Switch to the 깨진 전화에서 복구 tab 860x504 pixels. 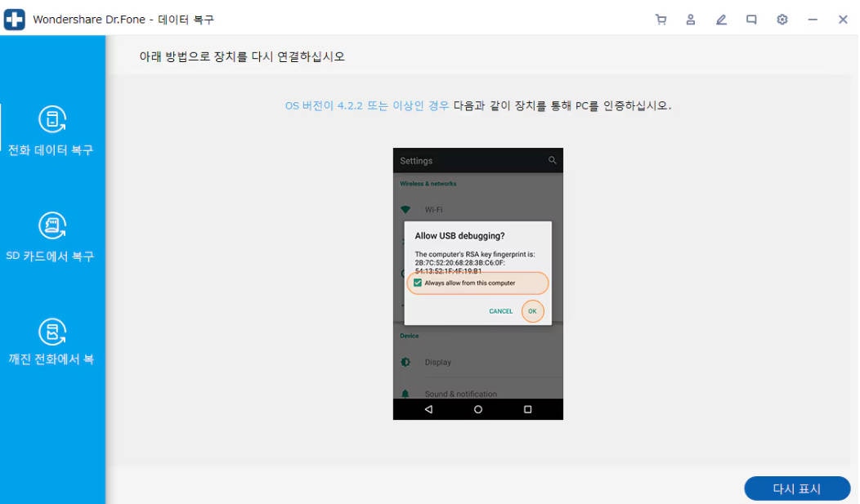(52, 341)
